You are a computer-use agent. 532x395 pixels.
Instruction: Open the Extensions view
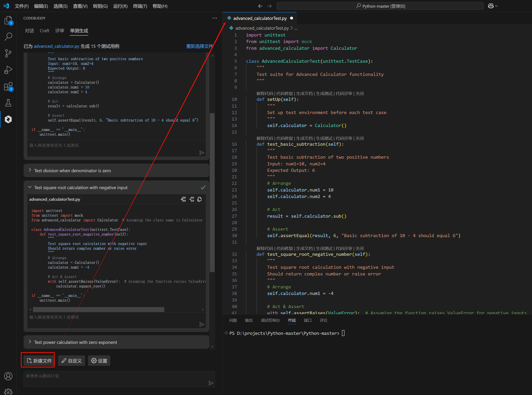click(x=8, y=86)
